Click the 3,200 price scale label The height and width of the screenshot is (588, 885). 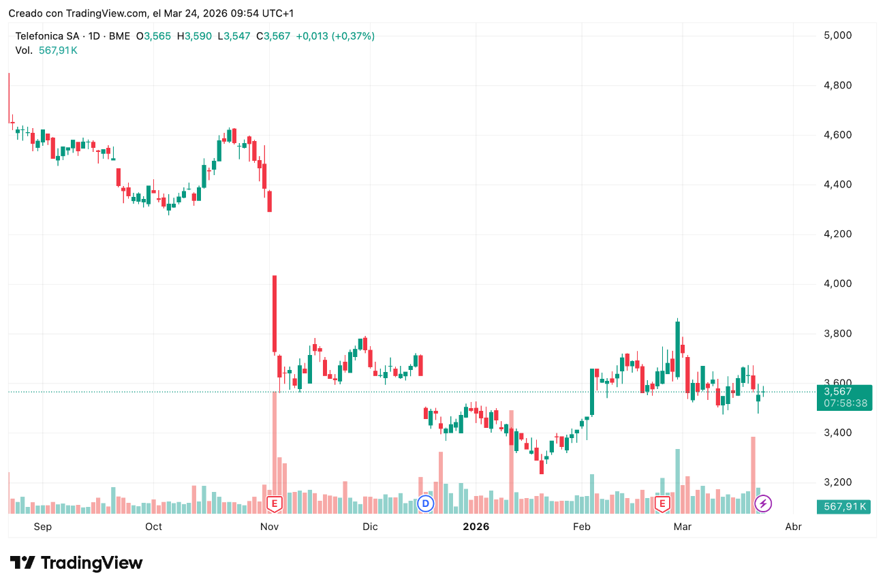[x=838, y=482]
